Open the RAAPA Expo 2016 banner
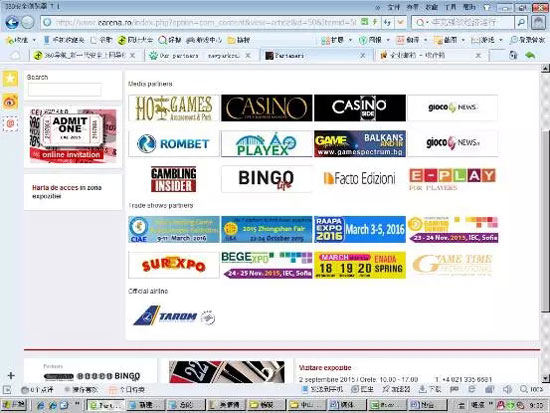550x413 pixels. [360, 229]
